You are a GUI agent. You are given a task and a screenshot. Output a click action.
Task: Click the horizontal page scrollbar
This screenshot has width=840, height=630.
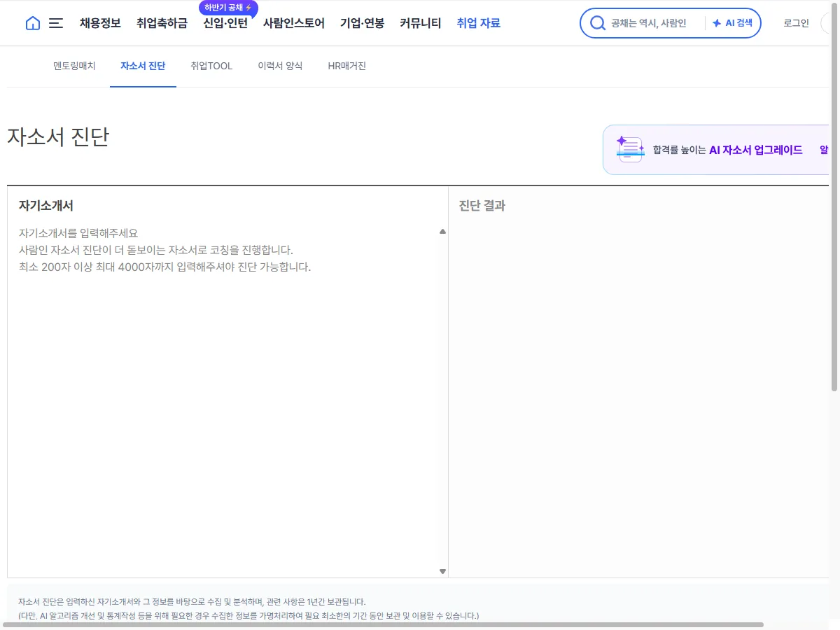[383, 624]
